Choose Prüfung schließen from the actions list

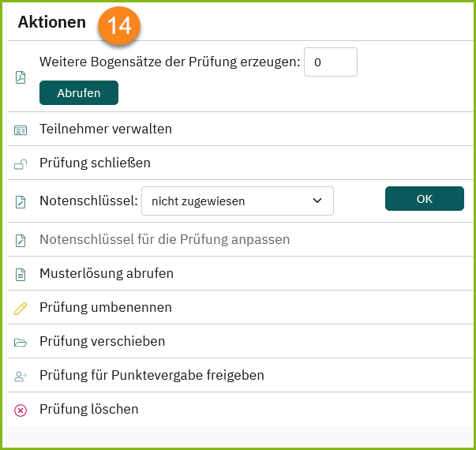(95, 163)
